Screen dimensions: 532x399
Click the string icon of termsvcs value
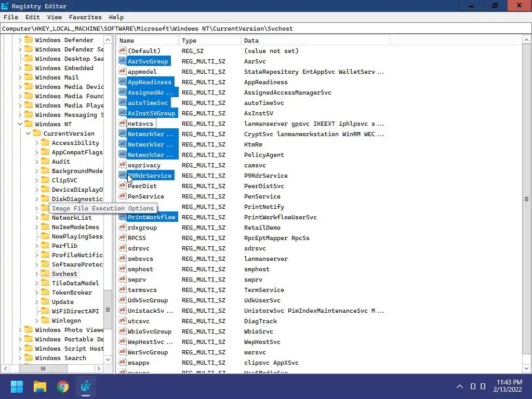coord(122,289)
